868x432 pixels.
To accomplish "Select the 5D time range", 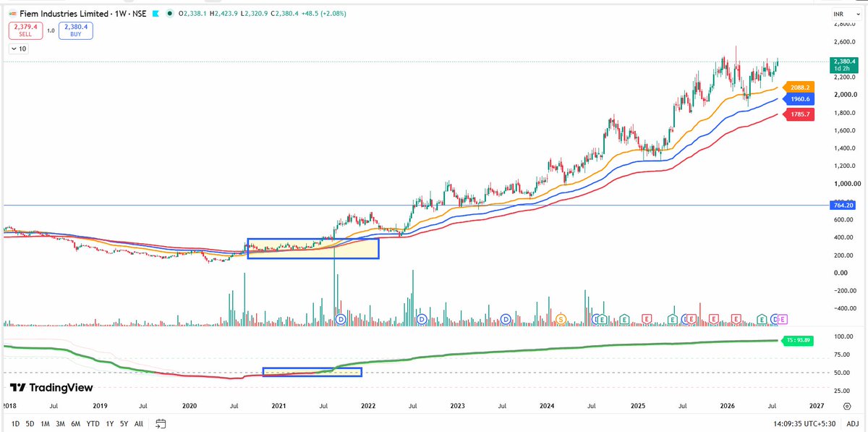I will [x=30, y=423].
